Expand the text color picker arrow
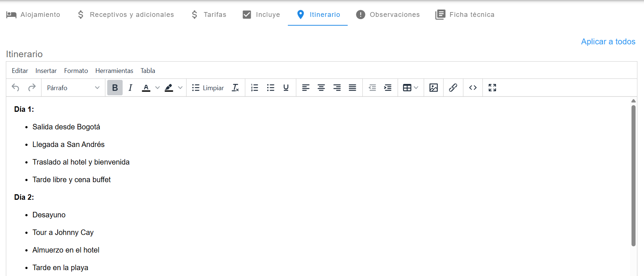 pyautogui.click(x=158, y=88)
